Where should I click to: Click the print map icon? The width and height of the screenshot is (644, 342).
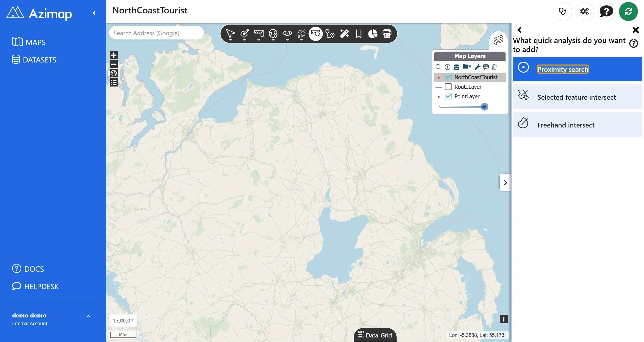(x=387, y=34)
